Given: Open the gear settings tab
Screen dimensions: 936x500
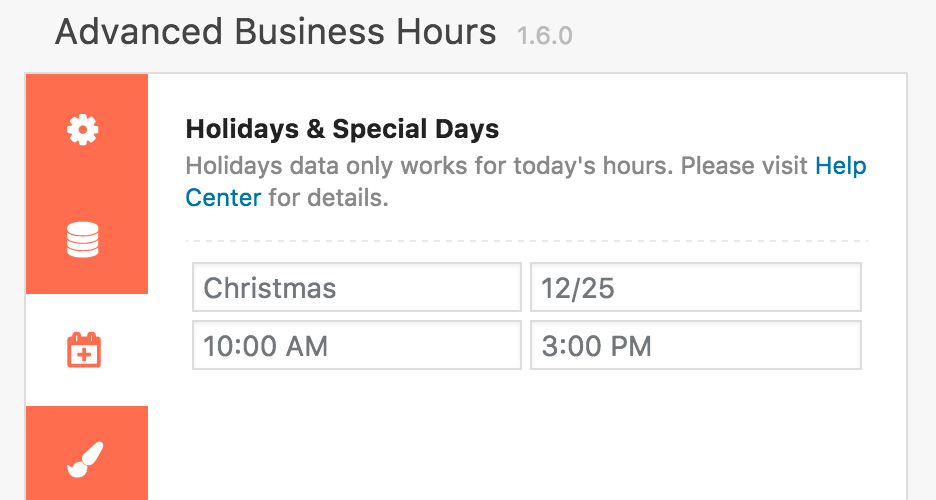Looking at the screenshot, I should point(82,130).
